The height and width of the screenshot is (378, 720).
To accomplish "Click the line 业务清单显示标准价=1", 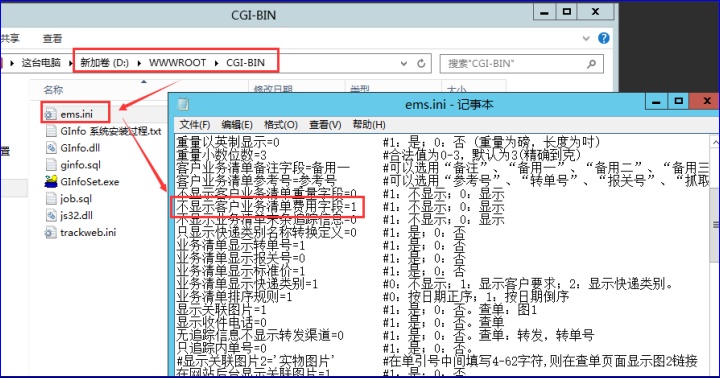I will [241, 271].
